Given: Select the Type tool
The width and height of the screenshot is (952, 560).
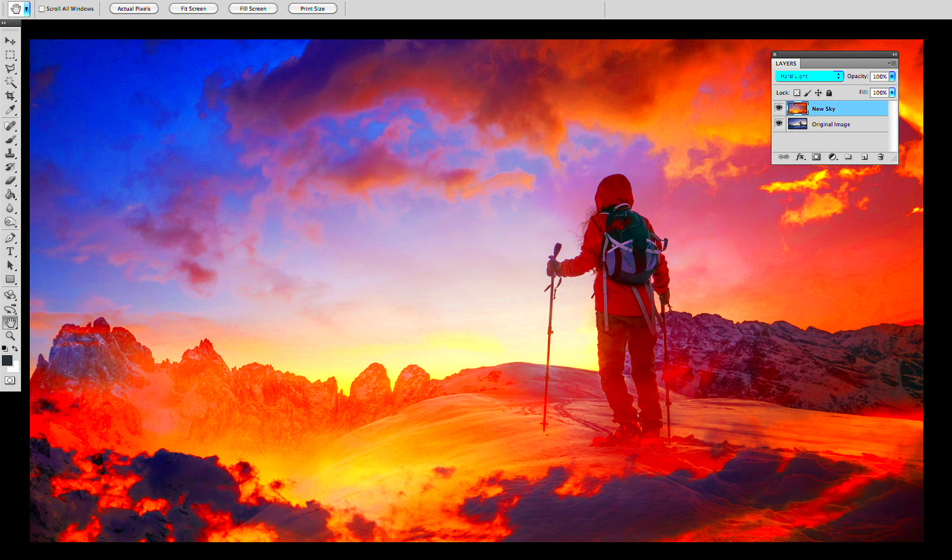Looking at the screenshot, I should pos(10,252).
